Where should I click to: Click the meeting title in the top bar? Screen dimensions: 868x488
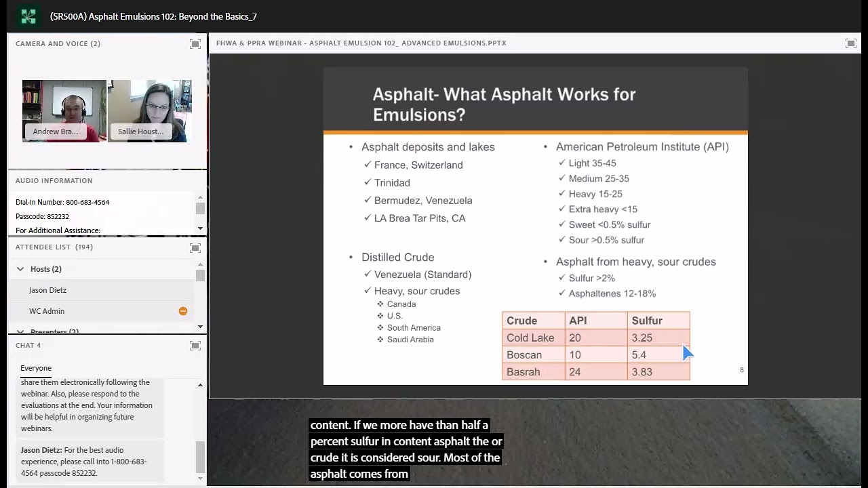click(x=153, y=16)
